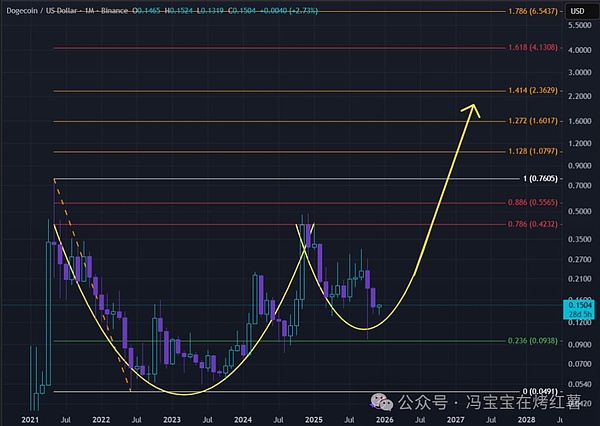Viewport: 600px width, 426px height.
Task: Click the 0.886 (0.5565) Fibonacci label
Action: [x=526, y=203]
